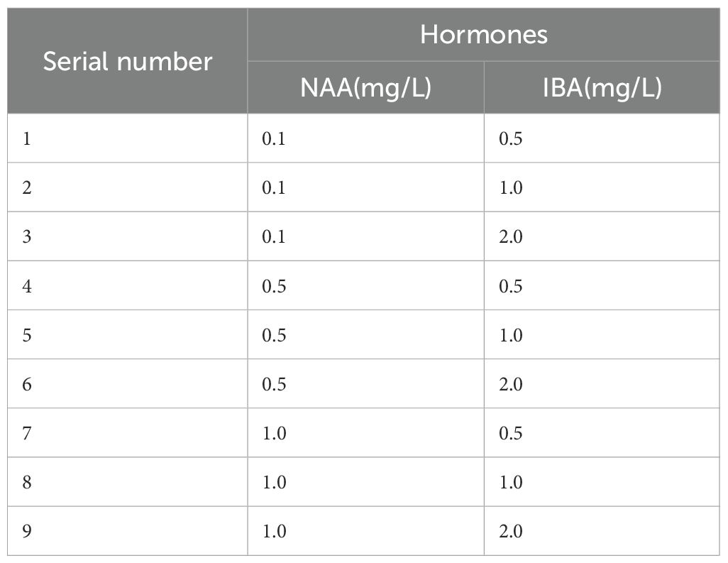Click serial number 9 cell
This screenshot has height=563, width=728.
27,531
